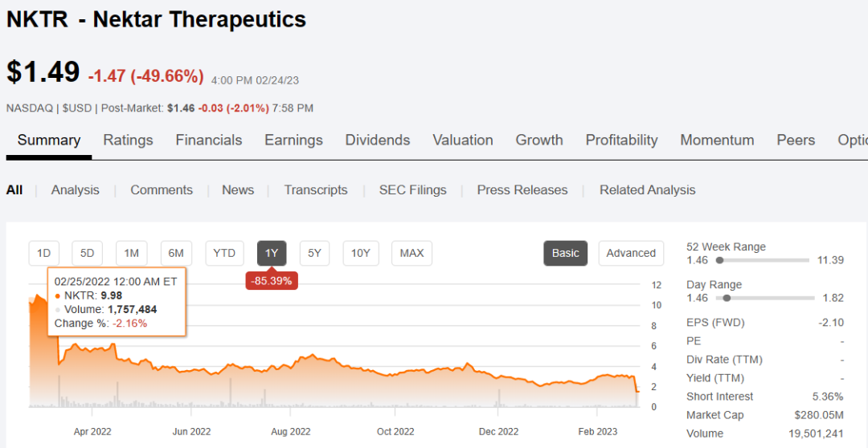
Task: Click the 52 Week Range slider marker
Action: coord(719,260)
